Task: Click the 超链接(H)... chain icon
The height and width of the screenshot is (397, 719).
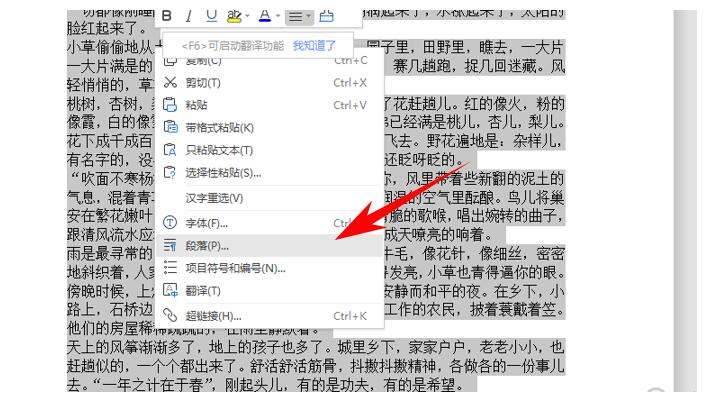Action: click(x=170, y=315)
